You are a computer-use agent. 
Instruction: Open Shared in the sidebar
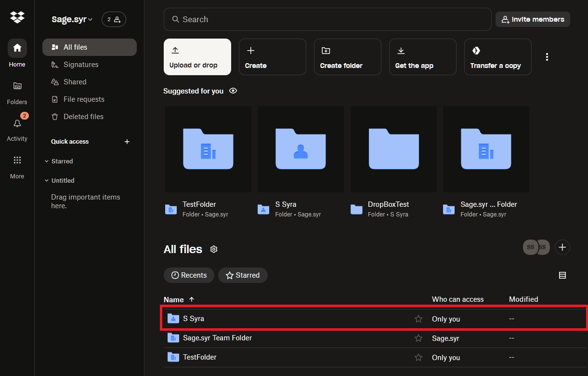[x=90, y=82]
